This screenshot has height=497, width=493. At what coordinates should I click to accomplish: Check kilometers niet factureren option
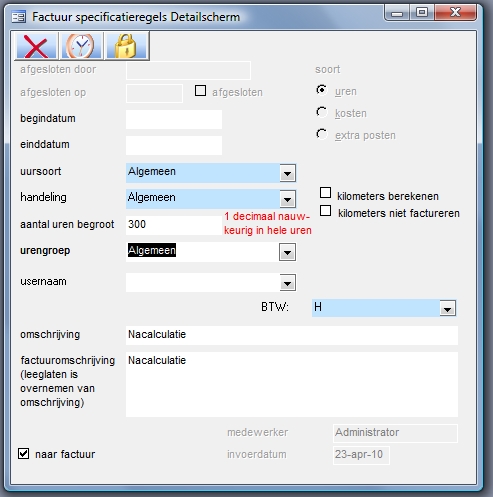click(325, 211)
